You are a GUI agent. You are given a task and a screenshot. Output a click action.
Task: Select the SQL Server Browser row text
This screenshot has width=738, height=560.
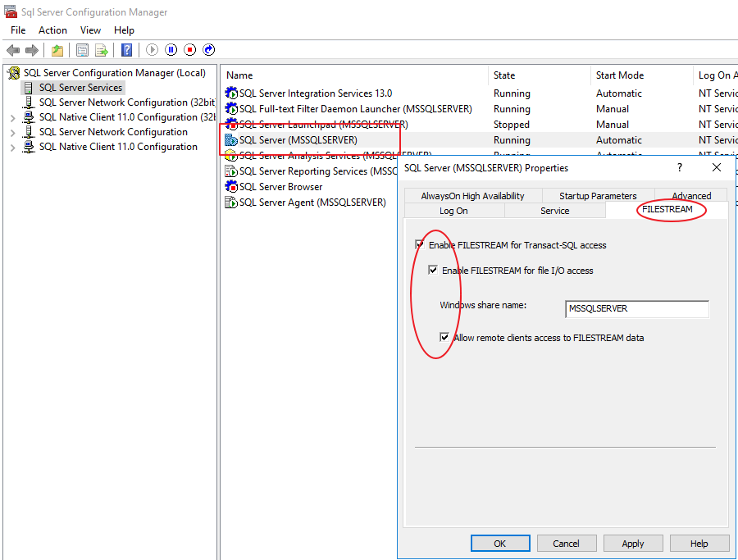point(280,187)
